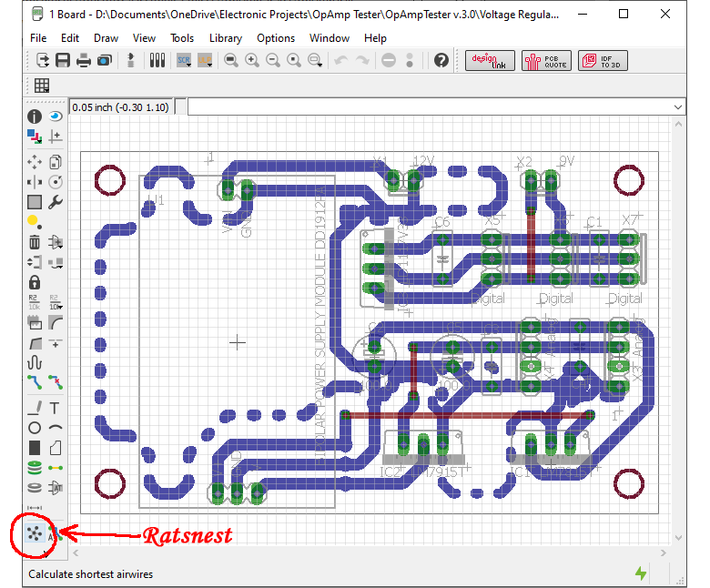The height and width of the screenshot is (588, 710).
Task: Select the Dimension tool
Action: pyautogui.click(x=35, y=508)
